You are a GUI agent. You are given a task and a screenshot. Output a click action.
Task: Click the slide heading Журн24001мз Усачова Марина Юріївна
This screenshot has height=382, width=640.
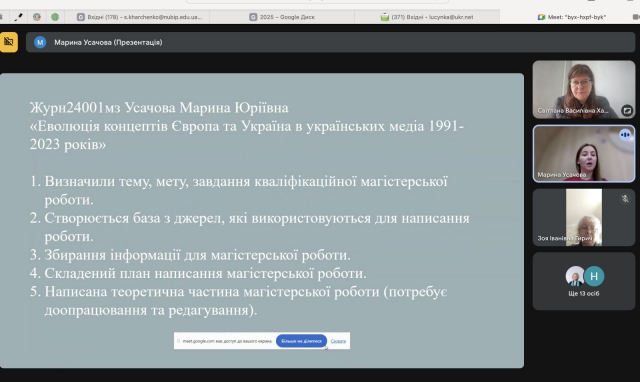pos(159,108)
